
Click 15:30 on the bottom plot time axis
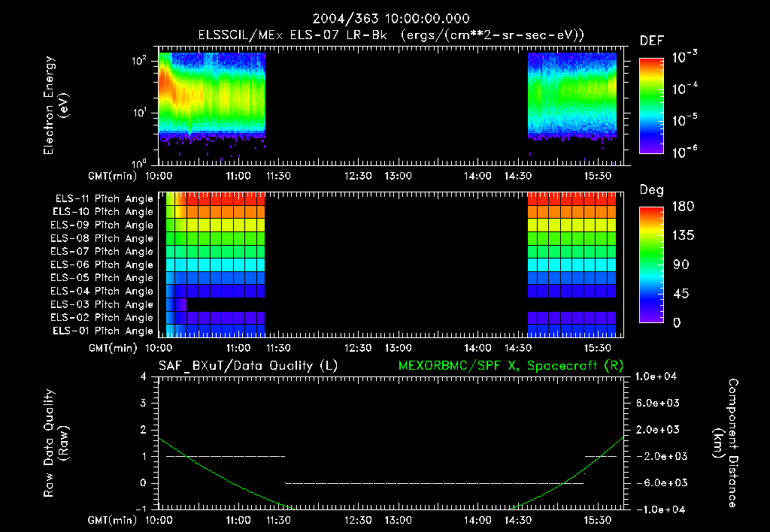(598, 520)
